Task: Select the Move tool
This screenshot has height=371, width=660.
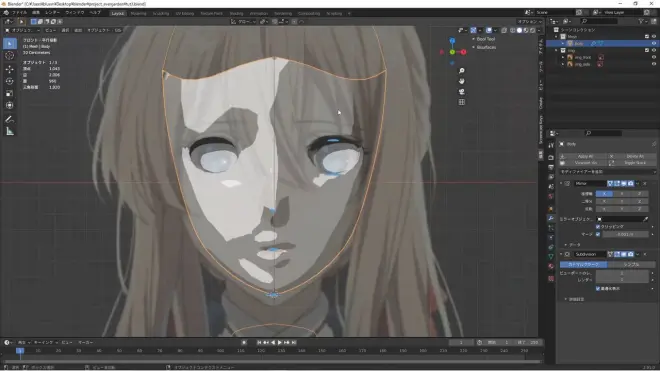Action: 10,69
